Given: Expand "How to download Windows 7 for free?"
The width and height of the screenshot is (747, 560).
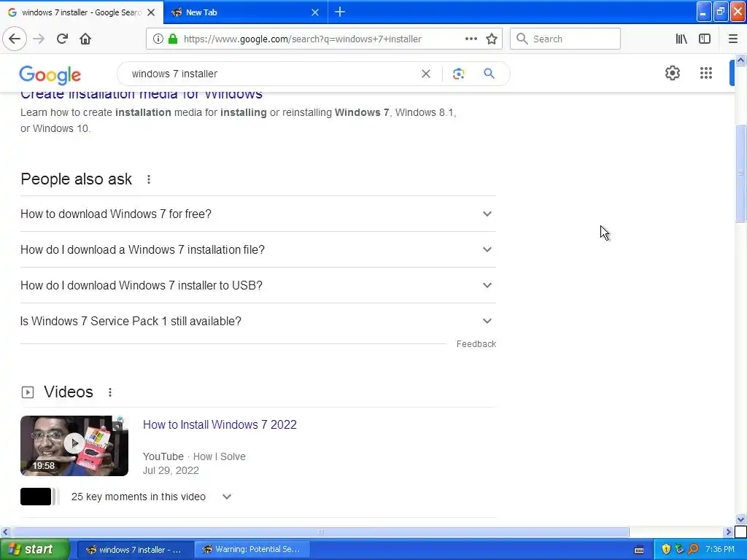Looking at the screenshot, I should point(258,214).
